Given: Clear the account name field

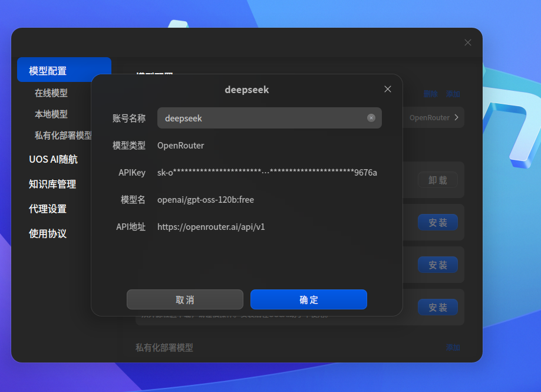Looking at the screenshot, I should tap(371, 118).
